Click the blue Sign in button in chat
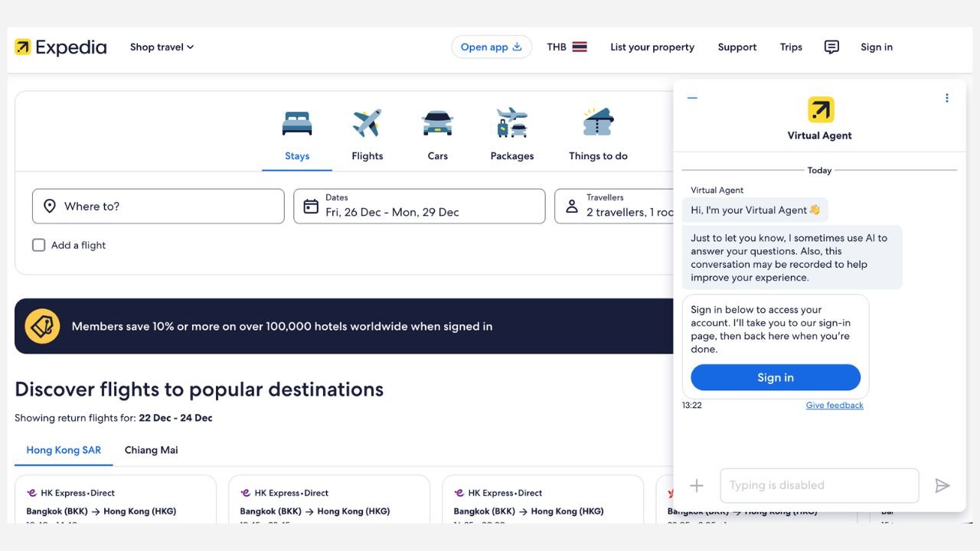The image size is (980, 551). (776, 377)
